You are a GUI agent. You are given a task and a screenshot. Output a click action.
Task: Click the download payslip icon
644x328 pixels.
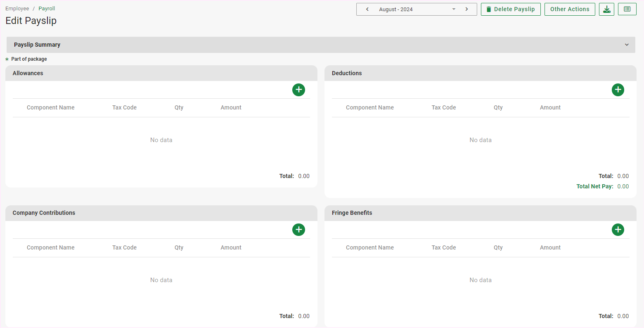coord(606,9)
